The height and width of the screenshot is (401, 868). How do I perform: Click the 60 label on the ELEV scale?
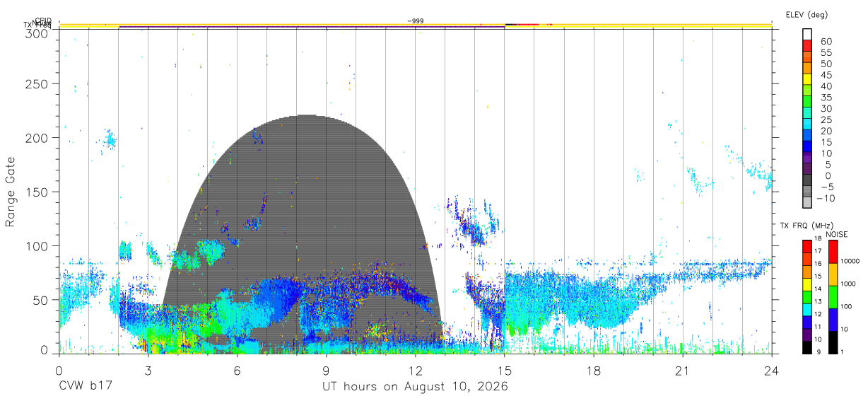pos(825,42)
